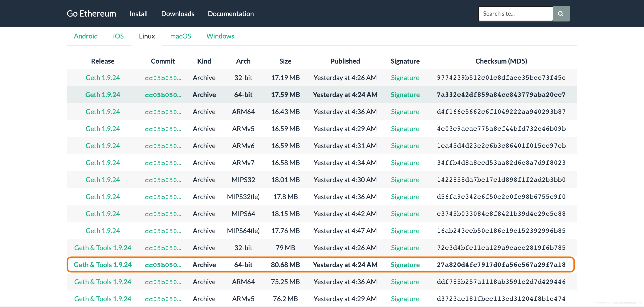Download Geth & Tools 1.9.24 64-bit
Viewport: 644px width, 307px height.
click(x=103, y=264)
